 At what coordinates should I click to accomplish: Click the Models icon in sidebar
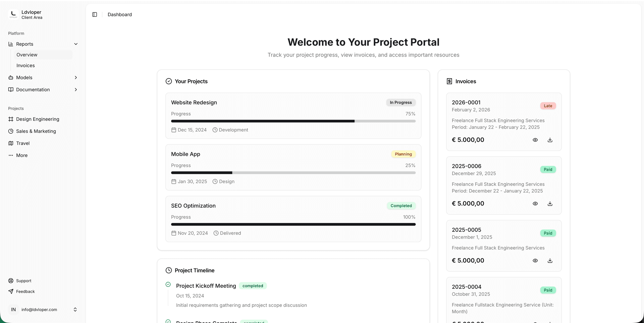tap(10, 77)
